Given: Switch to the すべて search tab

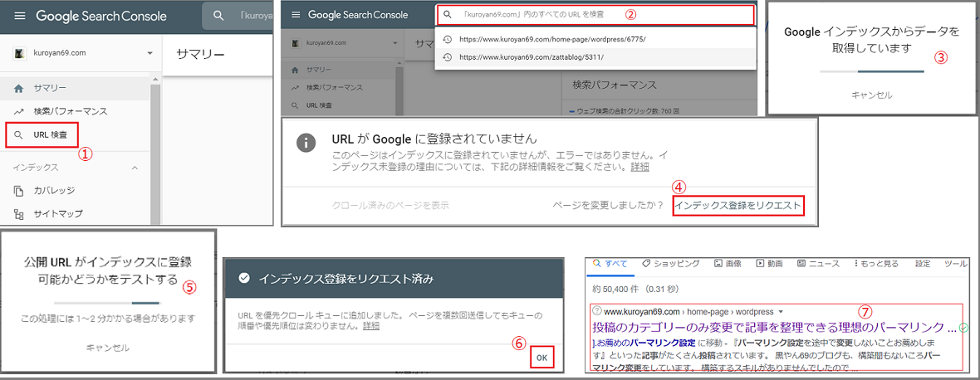Looking at the screenshot, I should click(610, 264).
